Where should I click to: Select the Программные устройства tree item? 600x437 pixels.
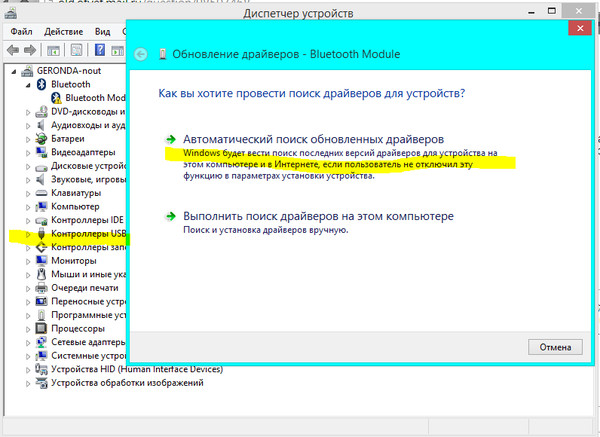point(89,315)
